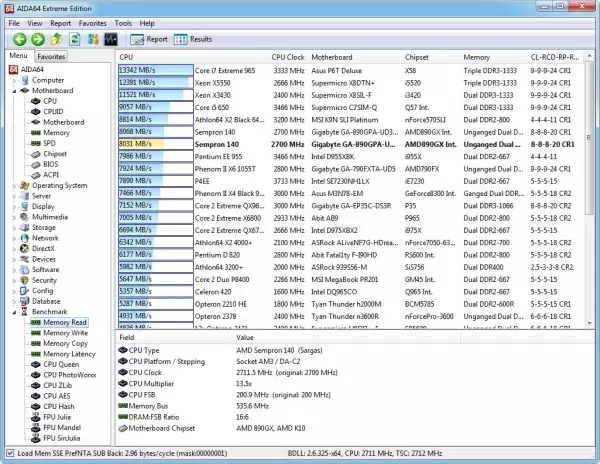Open the View menu
This screenshot has width=600, height=464.
pyautogui.click(x=34, y=23)
